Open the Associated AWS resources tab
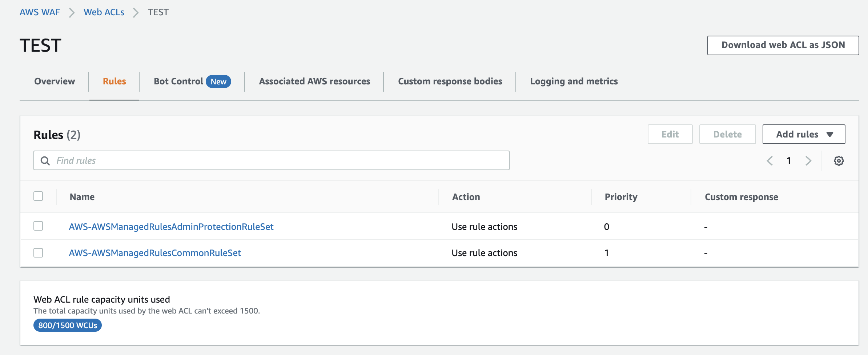Screen dimensions: 868x355 (314, 81)
